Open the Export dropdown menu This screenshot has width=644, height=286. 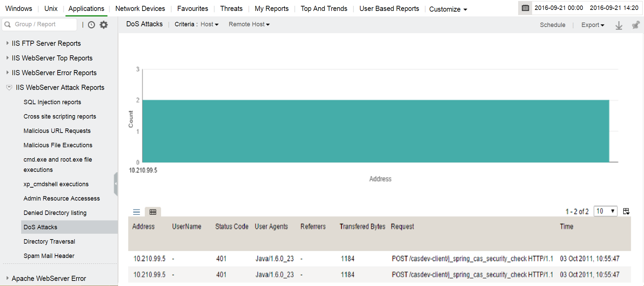(592, 25)
